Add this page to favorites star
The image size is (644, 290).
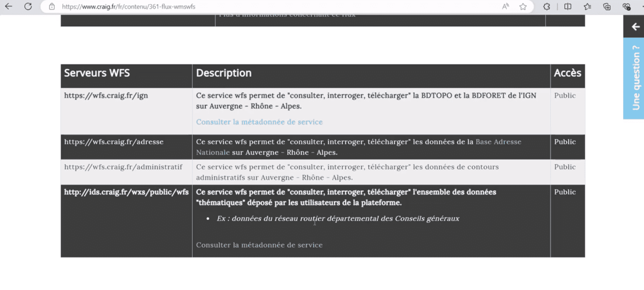pyautogui.click(x=523, y=6)
